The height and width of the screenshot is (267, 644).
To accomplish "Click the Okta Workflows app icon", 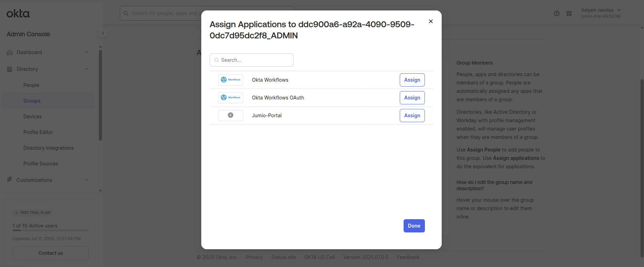I will click(x=230, y=80).
